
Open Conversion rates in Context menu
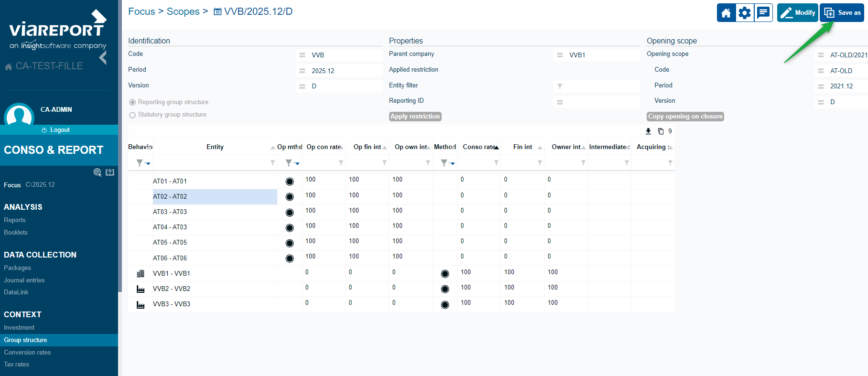point(27,353)
